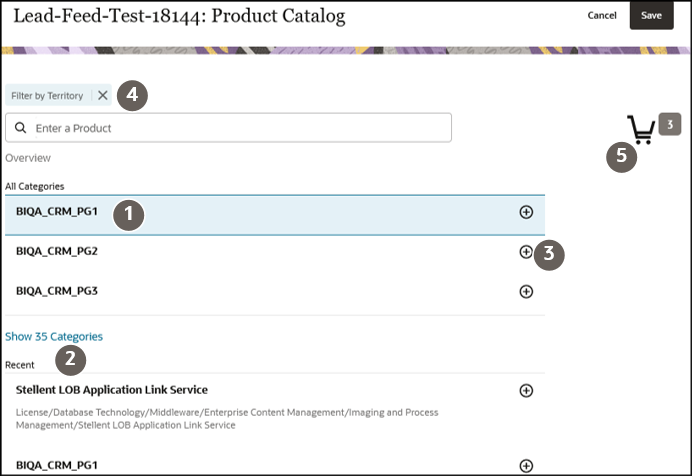This screenshot has width=692, height=476.
Task: Select Stellent LOB Application Link Service title
Action: (x=112, y=389)
